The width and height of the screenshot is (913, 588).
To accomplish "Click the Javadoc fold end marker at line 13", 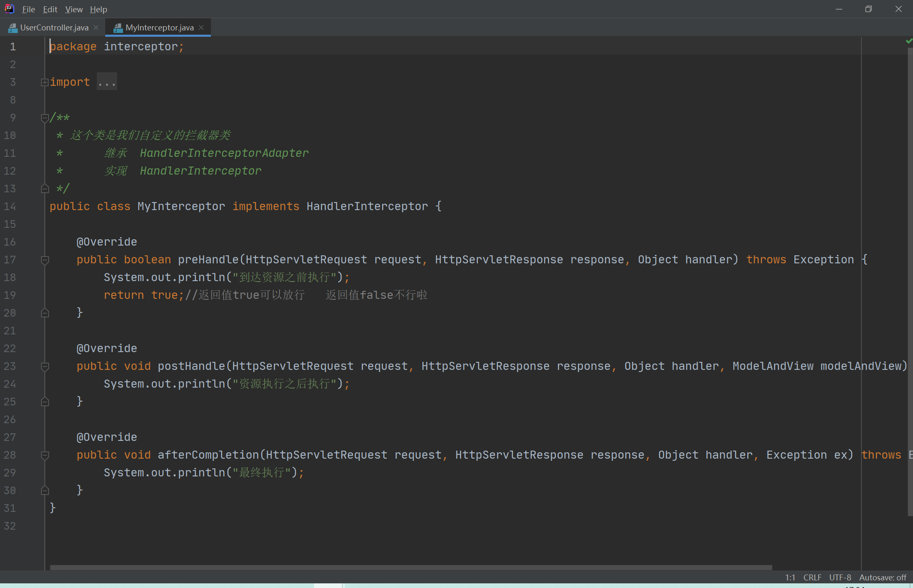I will point(45,189).
